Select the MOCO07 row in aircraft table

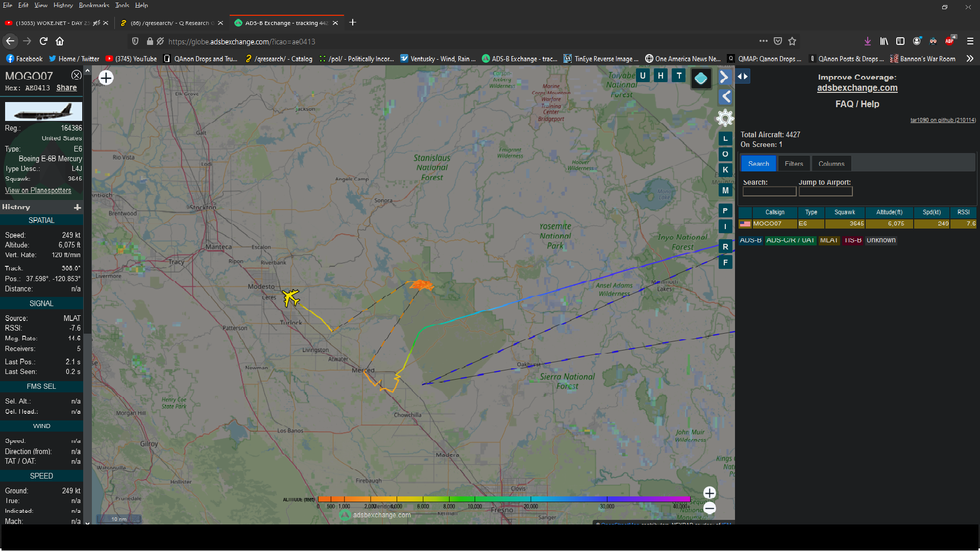click(857, 223)
